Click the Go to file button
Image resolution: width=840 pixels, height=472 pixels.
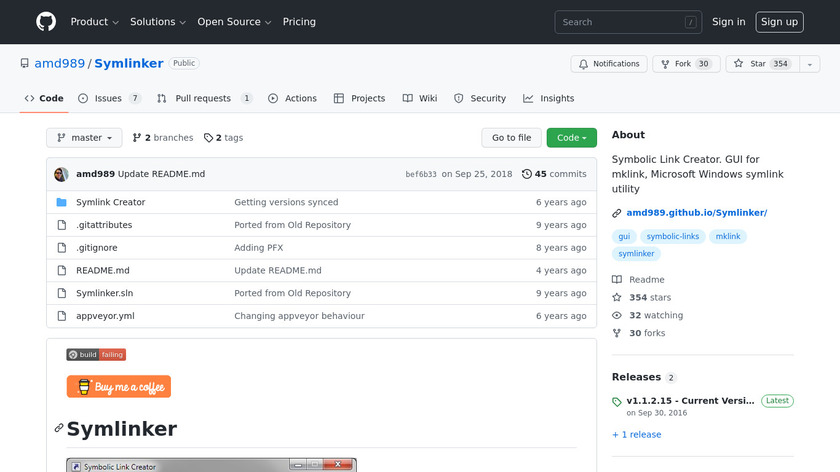tap(511, 138)
